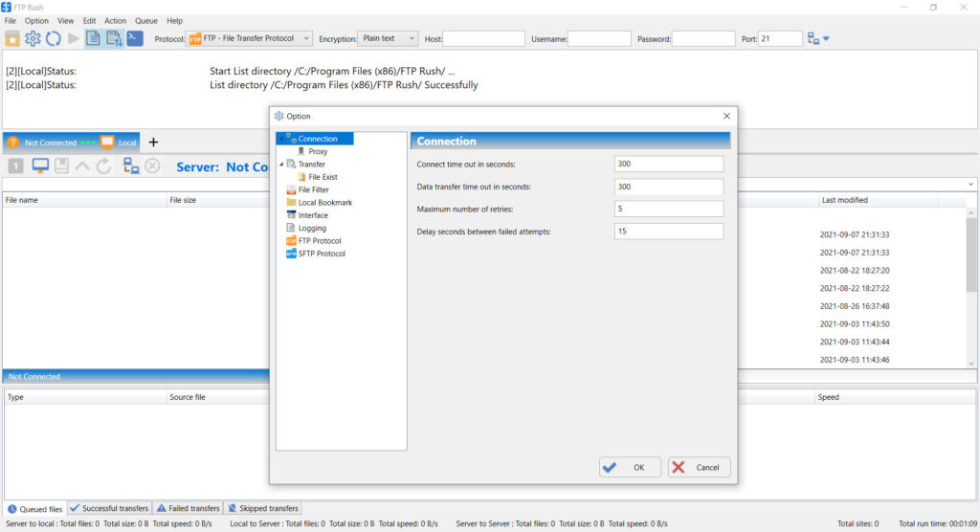The width and height of the screenshot is (980, 532).
Task: Switch to Queued files tab
Action: coord(35,509)
